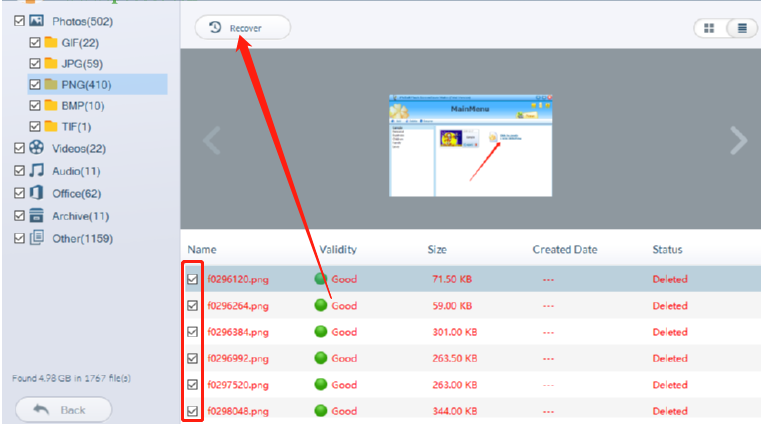Click the Other documents icon

pyautogui.click(x=37, y=237)
